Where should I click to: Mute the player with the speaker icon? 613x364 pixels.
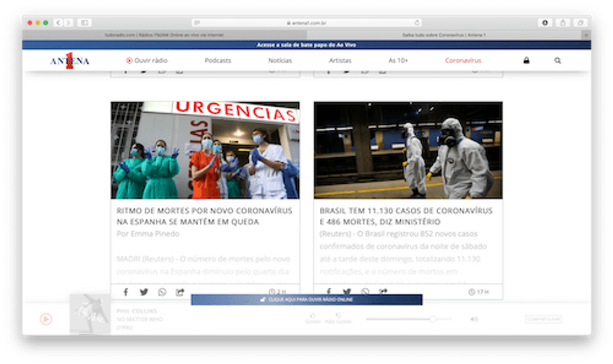(474, 319)
